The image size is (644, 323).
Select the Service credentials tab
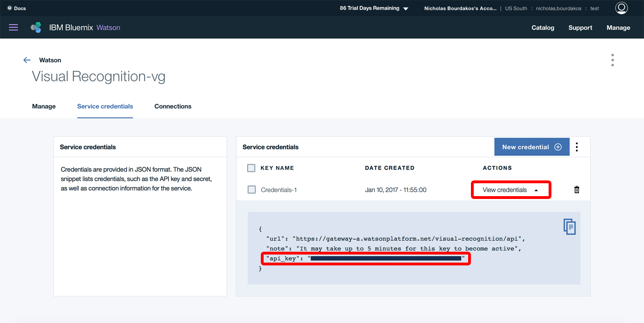pos(105,106)
